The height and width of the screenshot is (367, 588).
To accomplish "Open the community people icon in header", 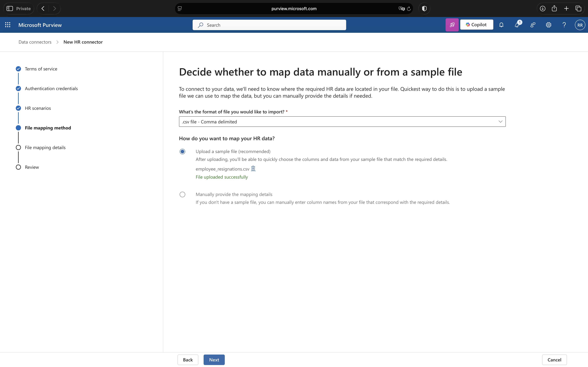I will pos(533,25).
